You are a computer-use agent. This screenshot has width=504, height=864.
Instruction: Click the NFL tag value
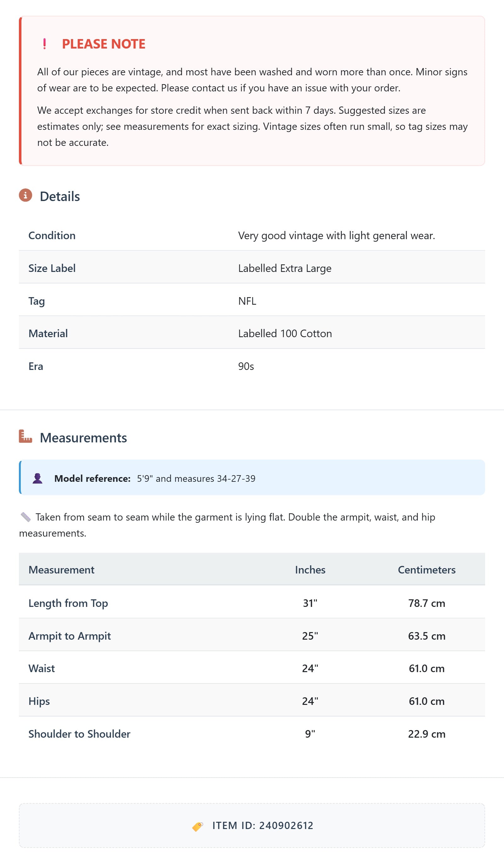247,301
